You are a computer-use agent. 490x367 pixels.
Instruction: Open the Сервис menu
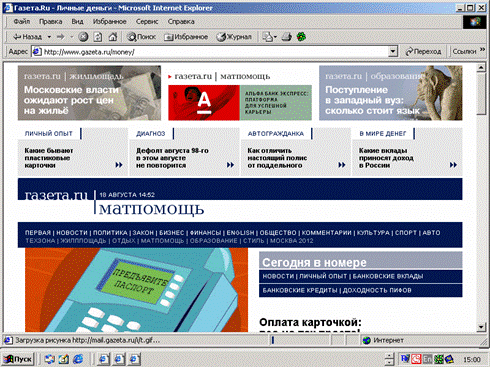click(x=147, y=22)
